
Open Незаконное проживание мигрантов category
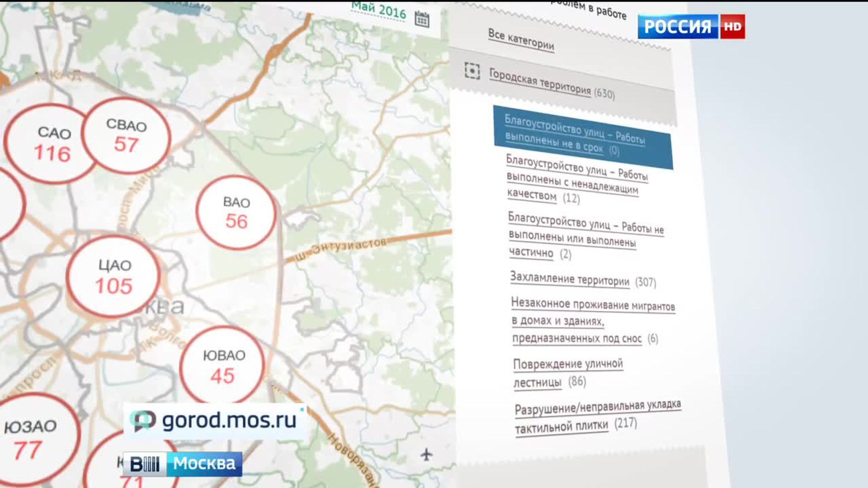pos(593,321)
